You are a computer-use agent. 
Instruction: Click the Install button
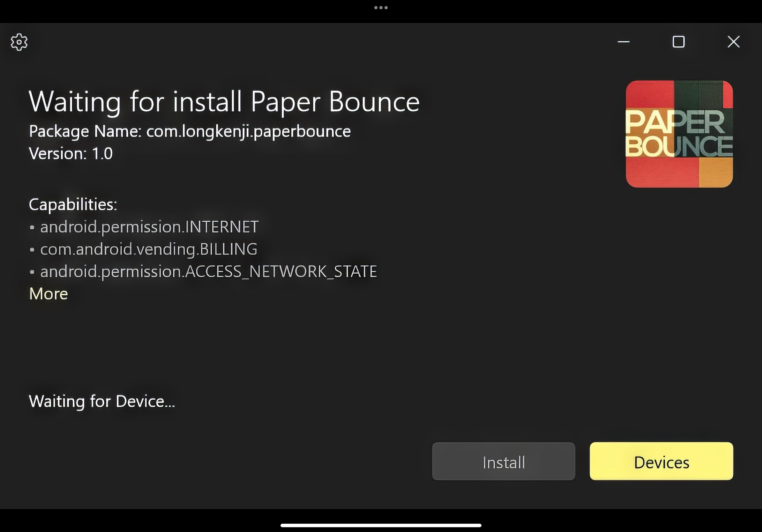point(504,461)
